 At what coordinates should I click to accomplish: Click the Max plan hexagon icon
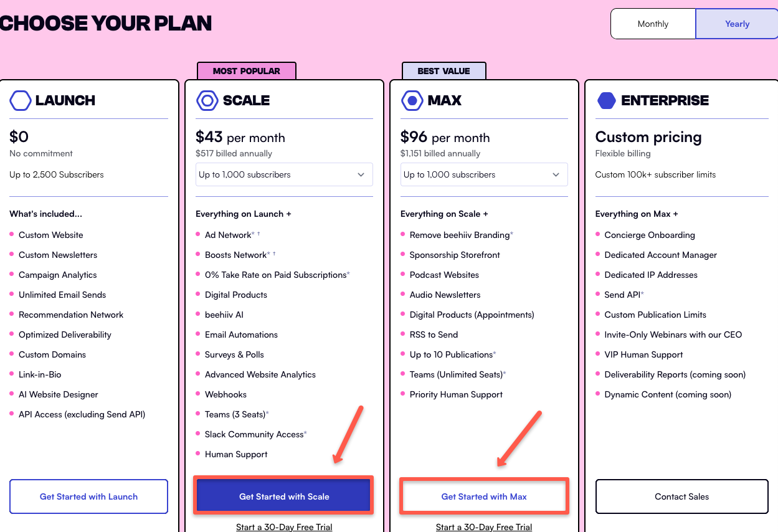point(412,100)
